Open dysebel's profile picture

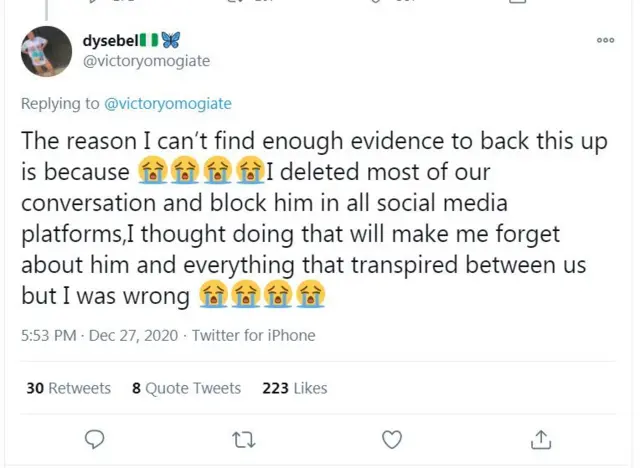pos(46,51)
